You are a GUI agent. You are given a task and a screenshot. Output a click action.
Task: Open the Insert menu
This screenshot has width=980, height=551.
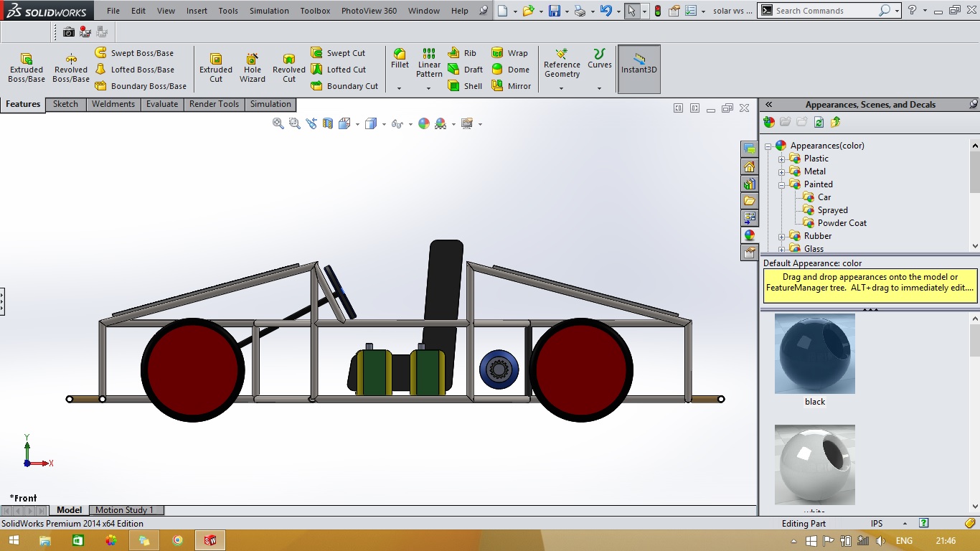[x=197, y=11]
